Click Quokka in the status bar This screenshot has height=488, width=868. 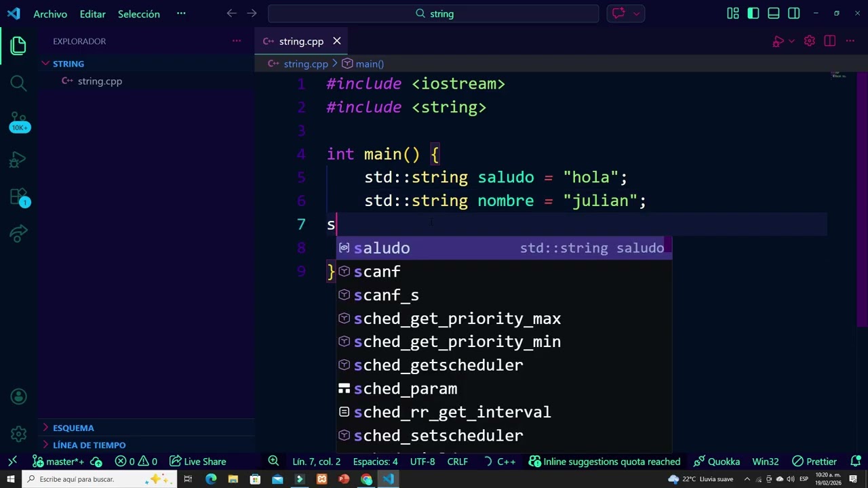(x=717, y=462)
